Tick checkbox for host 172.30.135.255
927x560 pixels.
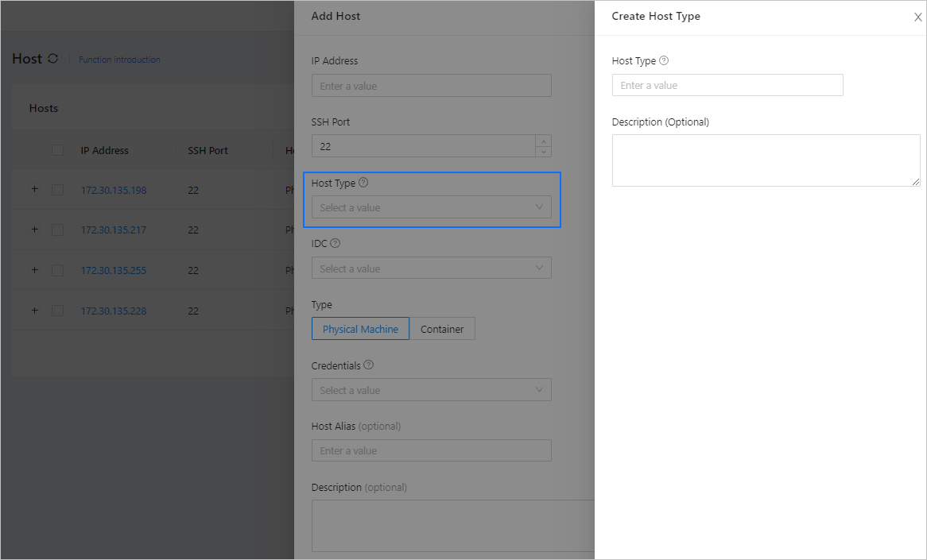57,270
